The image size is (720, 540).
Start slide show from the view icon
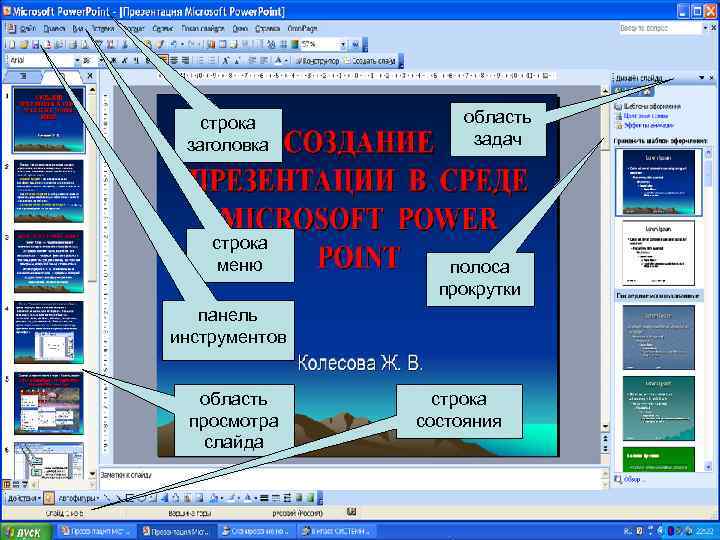pyautogui.click(x=25, y=484)
